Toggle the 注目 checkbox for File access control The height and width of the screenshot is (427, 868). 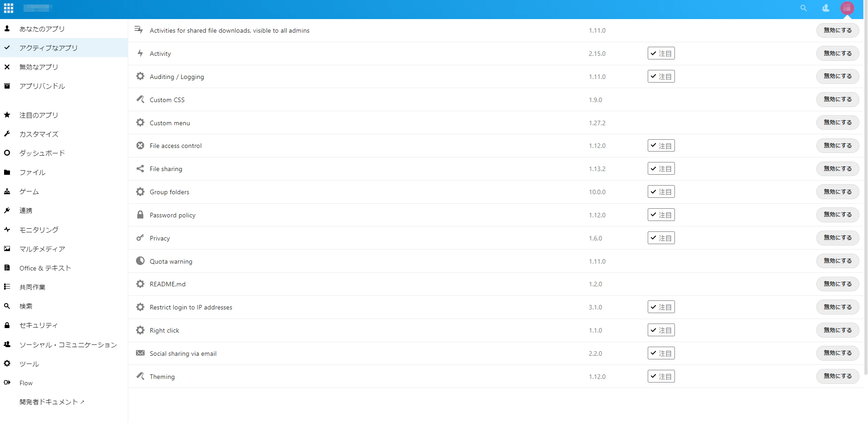click(x=661, y=146)
